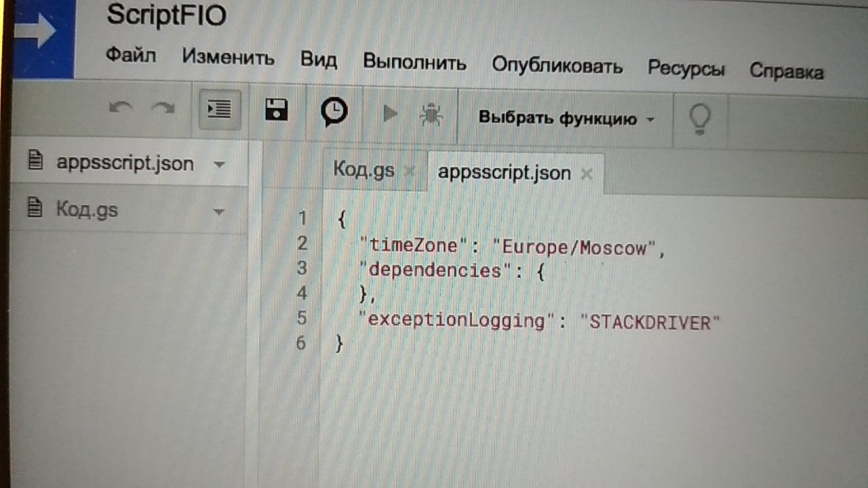This screenshot has height=488, width=868.
Task: Open the Вид menu
Action: pos(319,59)
